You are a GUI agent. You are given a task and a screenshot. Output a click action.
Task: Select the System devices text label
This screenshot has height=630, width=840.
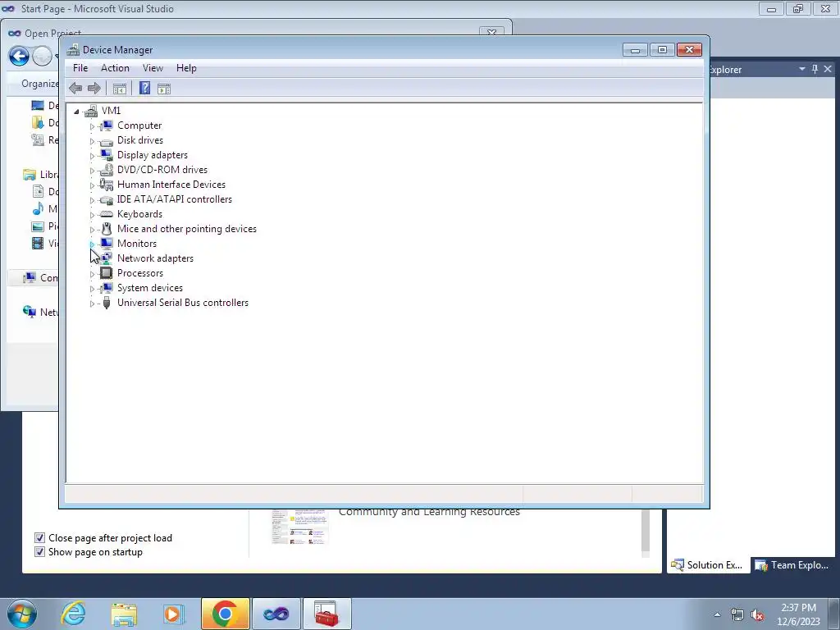tap(150, 288)
